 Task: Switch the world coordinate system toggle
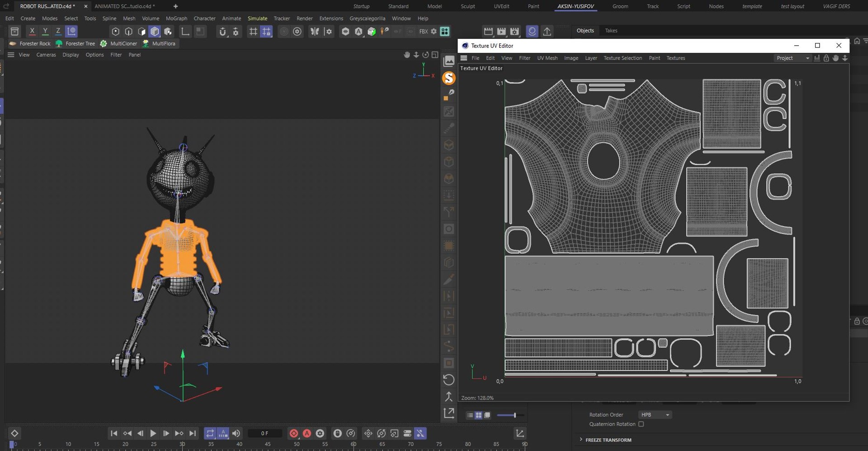pyautogui.click(x=71, y=31)
